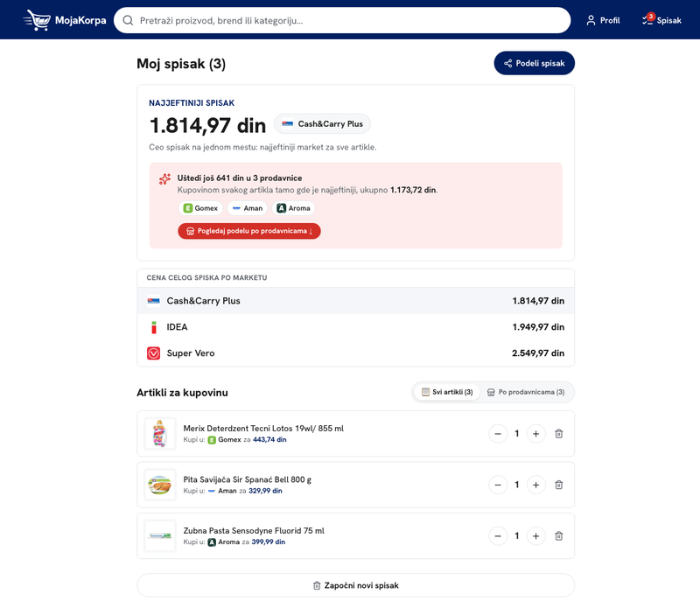
Task: Open the Spisak list in header
Action: pos(661,20)
